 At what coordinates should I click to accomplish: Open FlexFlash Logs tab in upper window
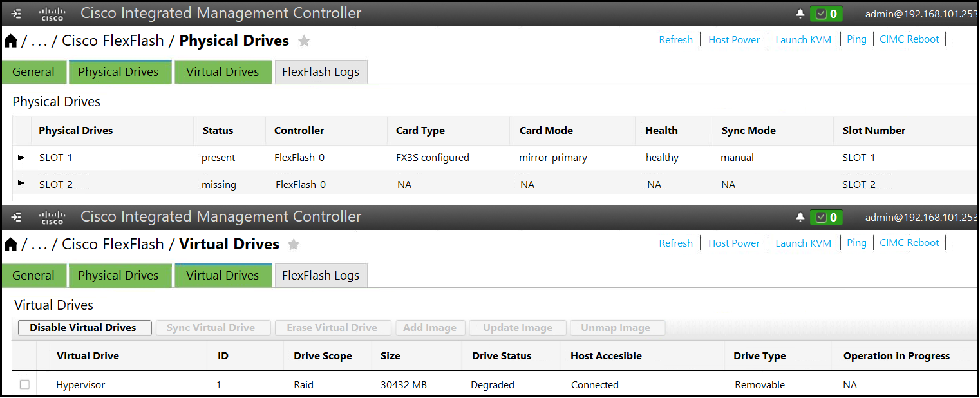tap(321, 72)
